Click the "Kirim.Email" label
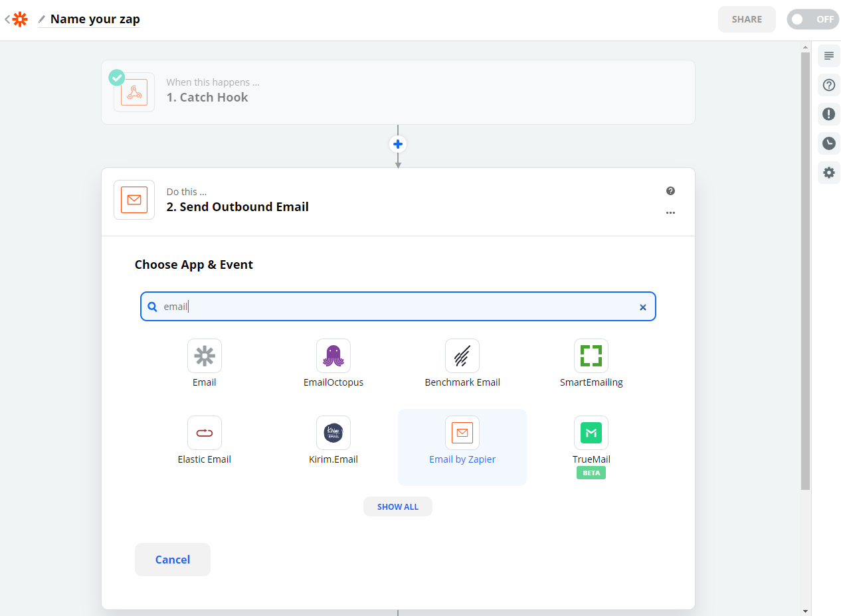Screen dimensions: 841x616 [x=333, y=459]
